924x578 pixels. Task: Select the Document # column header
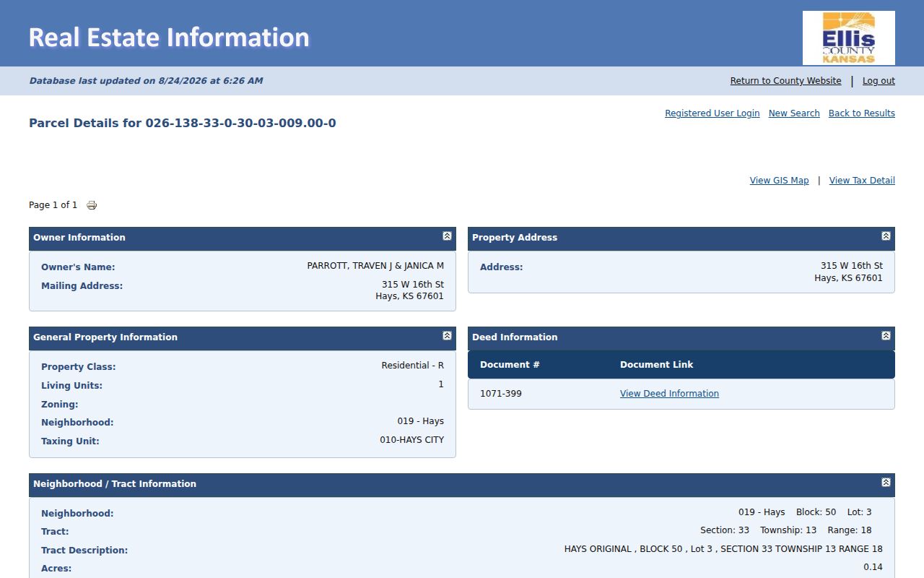pyautogui.click(x=510, y=365)
